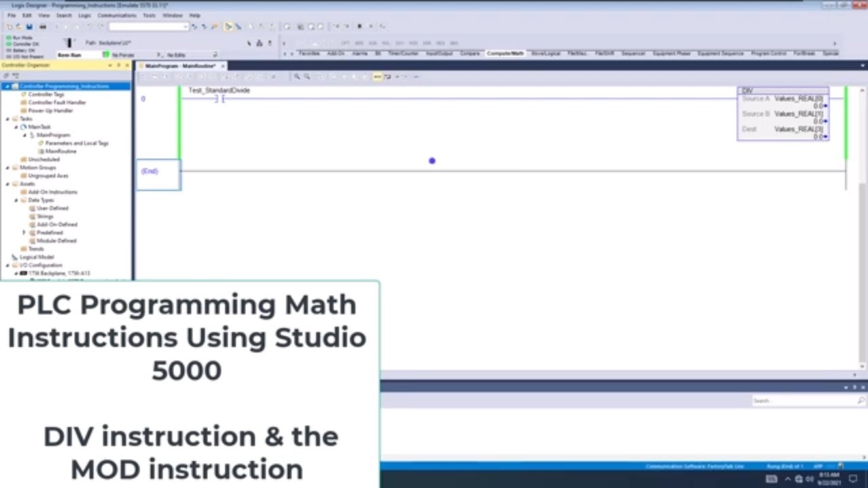This screenshot has width=868, height=488.
Task: Open the No Forces status dropdown
Action: tap(159, 55)
